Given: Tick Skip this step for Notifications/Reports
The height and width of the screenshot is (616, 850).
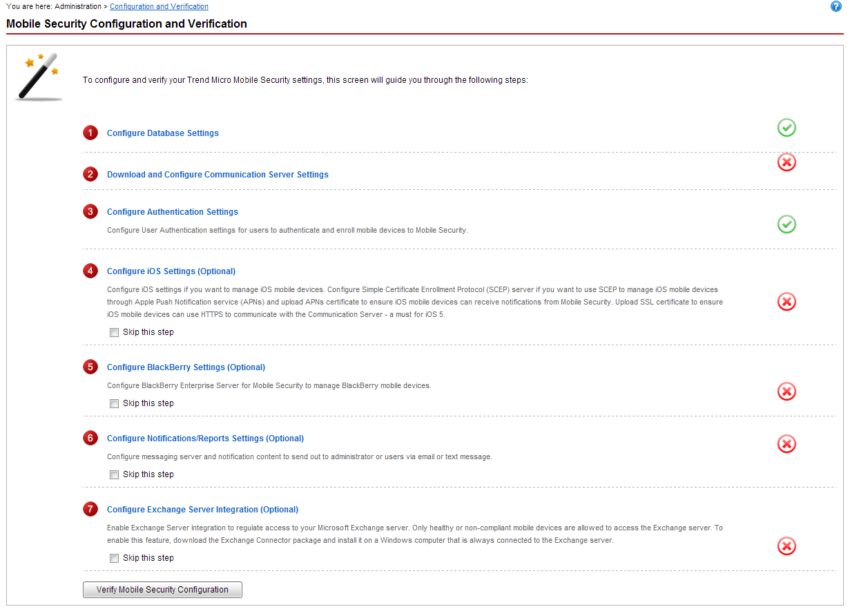Looking at the screenshot, I should click(x=115, y=475).
